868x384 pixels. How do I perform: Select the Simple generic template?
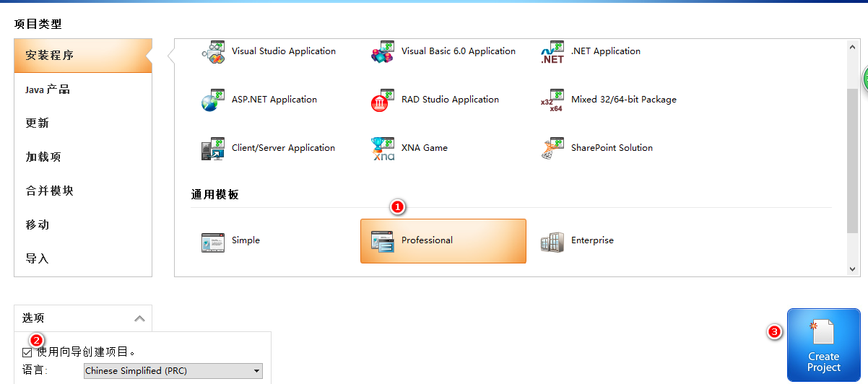213,242
